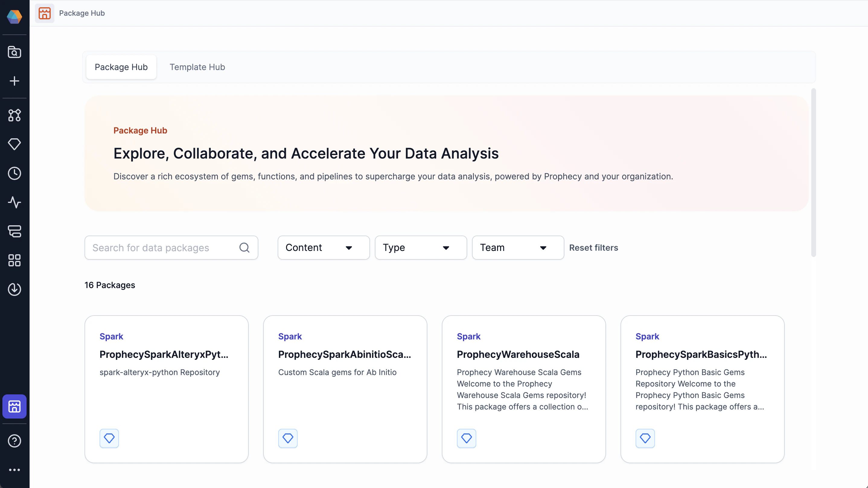Open the Gems section via the diamond sidebar icon
868x488 pixels.
pos(14,144)
